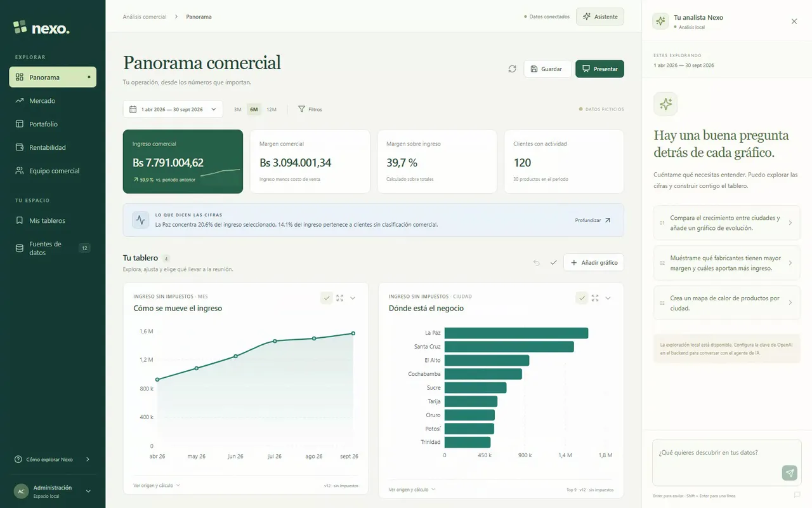Send the message with the paper-plane icon
The width and height of the screenshot is (812, 508).
tap(789, 472)
